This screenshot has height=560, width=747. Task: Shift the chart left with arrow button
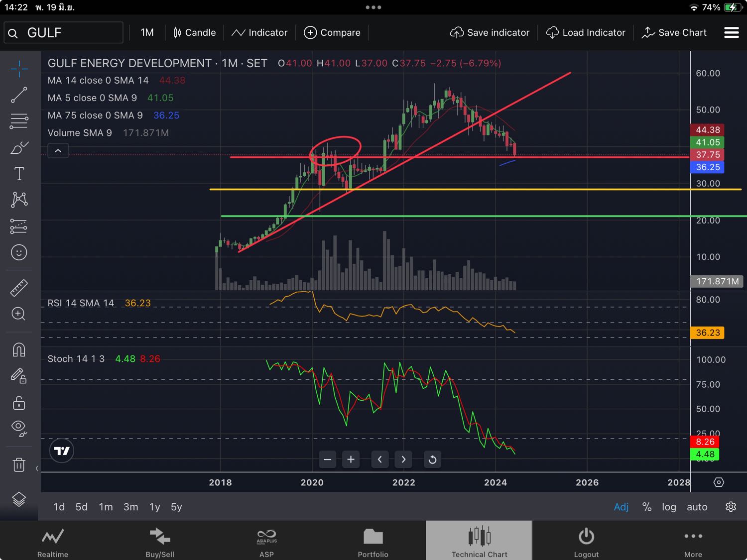380,459
